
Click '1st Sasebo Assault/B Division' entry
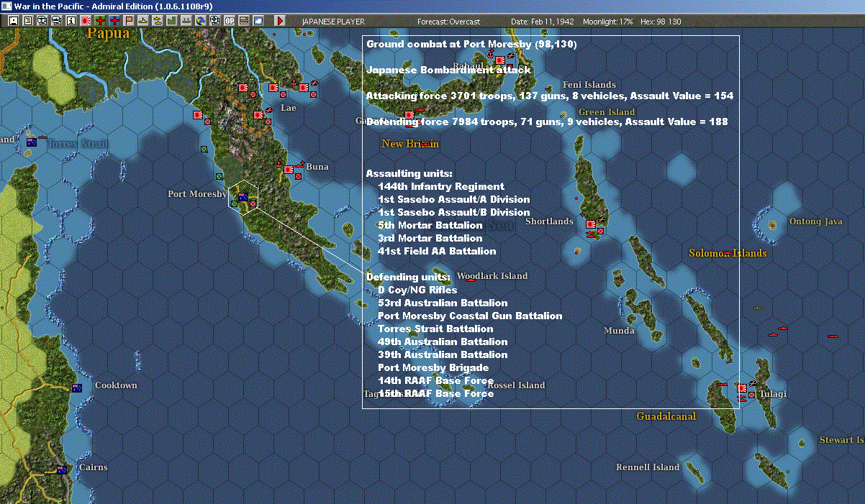point(454,213)
